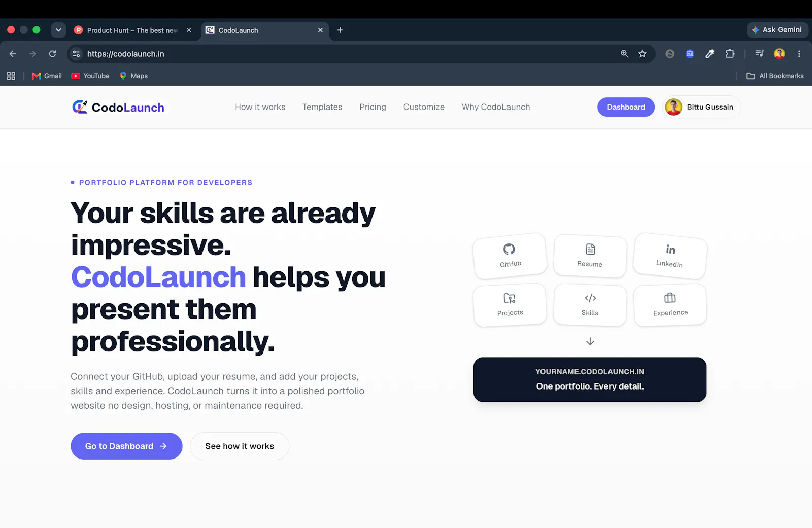Image resolution: width=812 pixels, height=528 pixels.
Task: Select the Experience briefcase card
Action: click(x=670, y=305)
